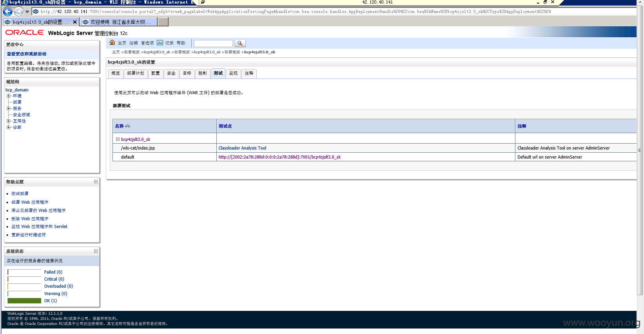The height and width of the screenshot is (334, 644).
Task: Open 首选项 preferences link
Action: [147, 43]
